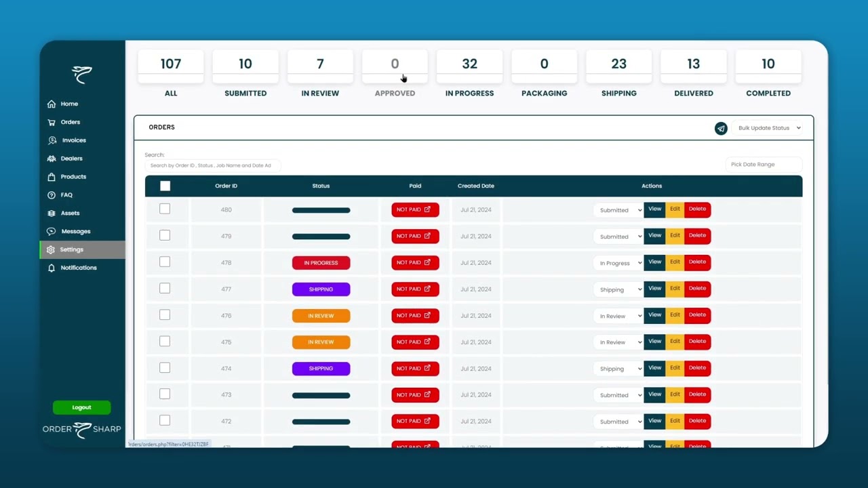Click the Home house icon in sidebar
This screenshot has width=868, height=488.
pyautogui.click(x=52, y=104)
